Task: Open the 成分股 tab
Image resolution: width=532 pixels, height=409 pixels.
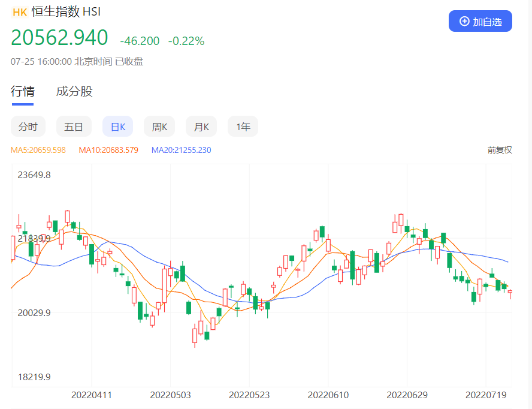Action: [x=74, y=91]
